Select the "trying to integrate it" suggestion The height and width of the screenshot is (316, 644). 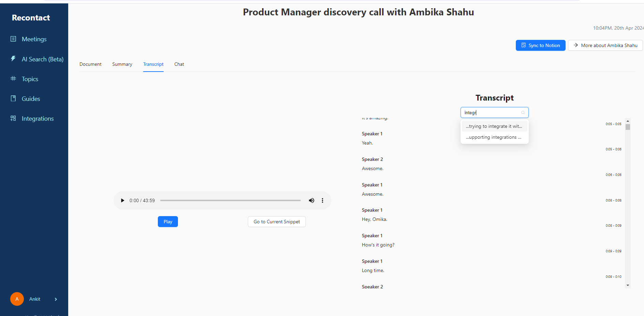click(494, 126)
